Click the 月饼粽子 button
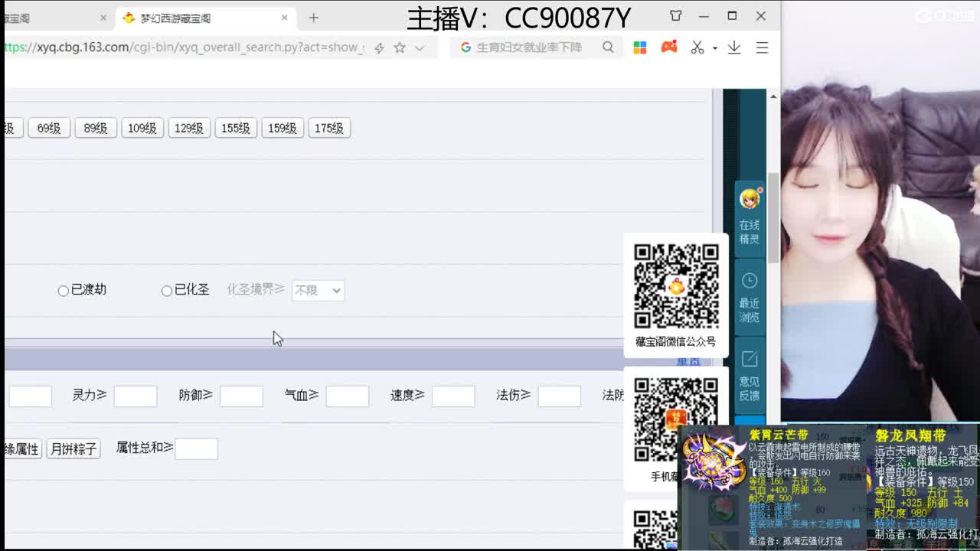980x551 pixels. pyautogui.click(x=73, y=448)
